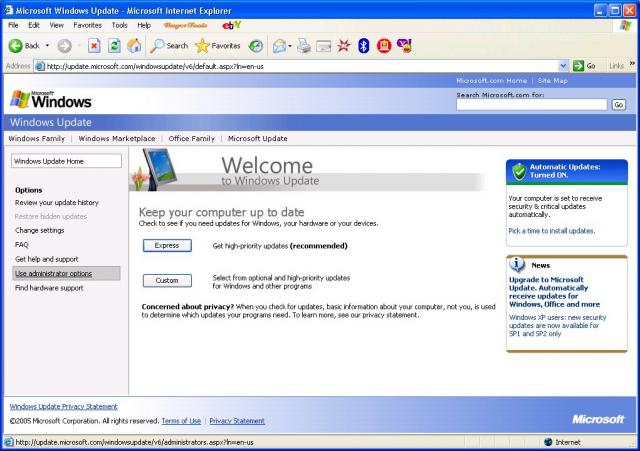Viewport: 640px width, 451px height.
Task: Open the Microsoft.com Home link
Action: click(491, 81)
